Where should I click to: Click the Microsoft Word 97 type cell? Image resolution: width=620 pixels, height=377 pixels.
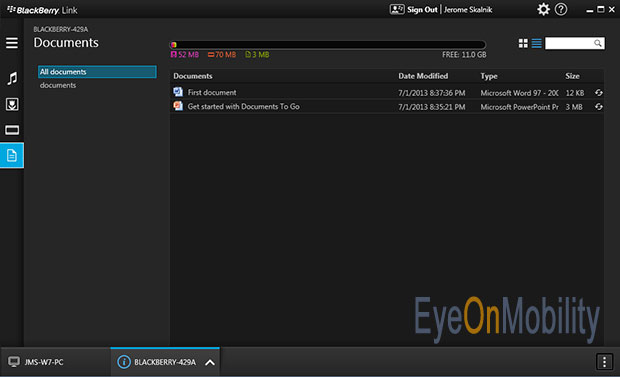519,93
